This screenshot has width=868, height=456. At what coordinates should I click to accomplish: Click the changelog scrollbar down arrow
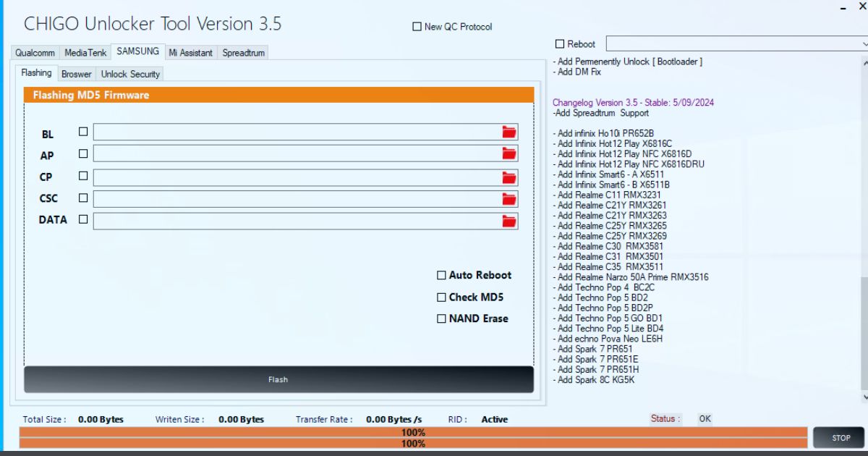tap(864, 397)
